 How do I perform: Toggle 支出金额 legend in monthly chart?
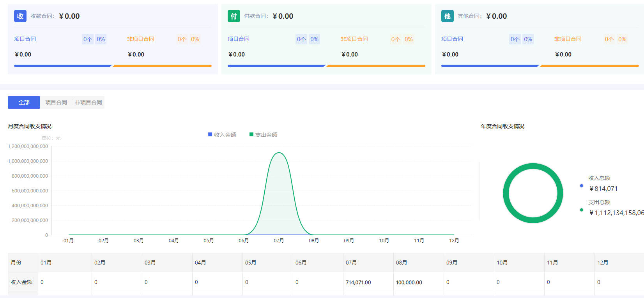(264, 135)
